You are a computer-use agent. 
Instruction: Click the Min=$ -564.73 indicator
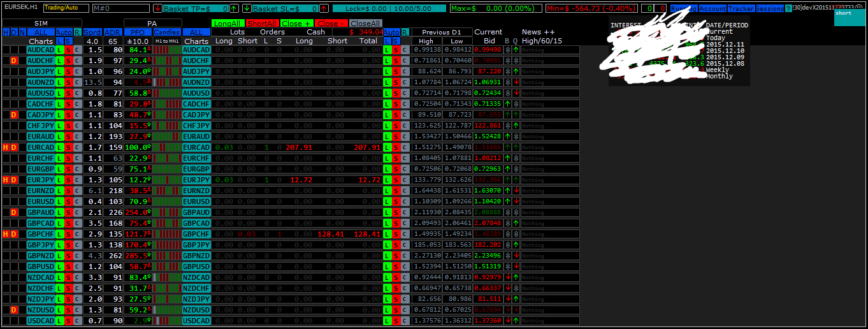[591, 8]
